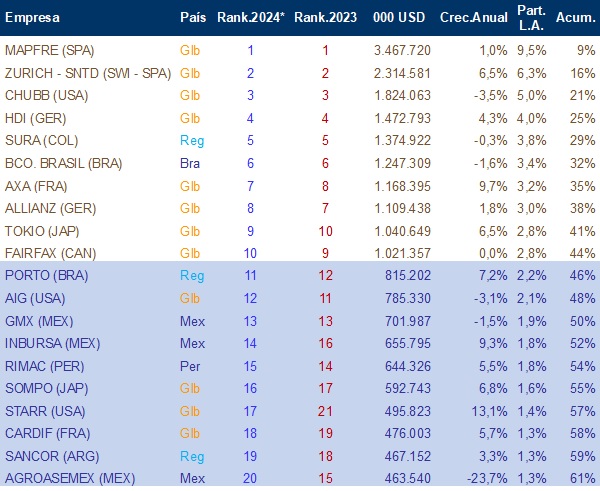Click the 2023 rank 16 for INBURSA
600x491 pixels.
(x=325, y=343)
